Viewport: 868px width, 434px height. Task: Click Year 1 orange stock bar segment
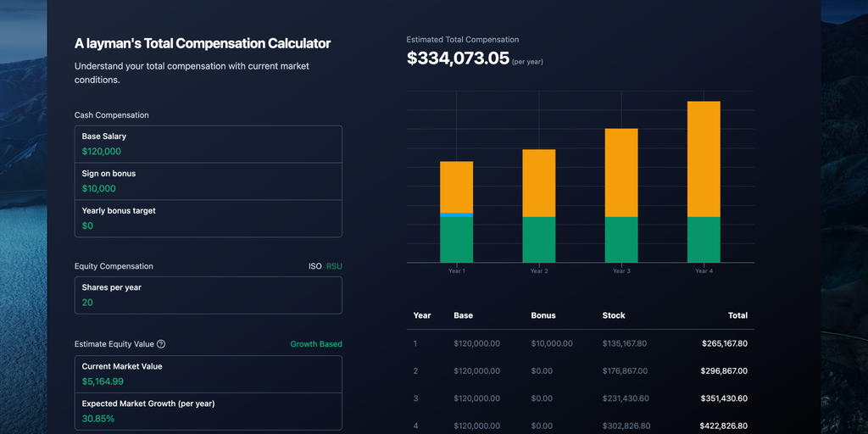tap(456, 186)
